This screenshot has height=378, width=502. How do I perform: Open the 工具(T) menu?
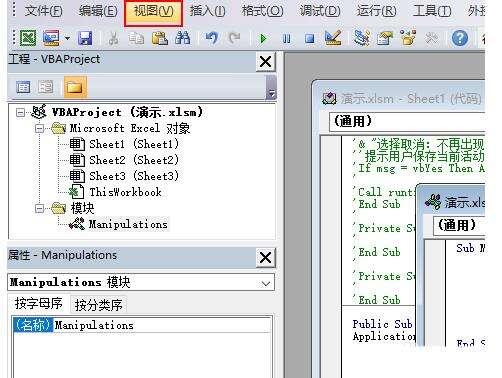pos(432,11)
